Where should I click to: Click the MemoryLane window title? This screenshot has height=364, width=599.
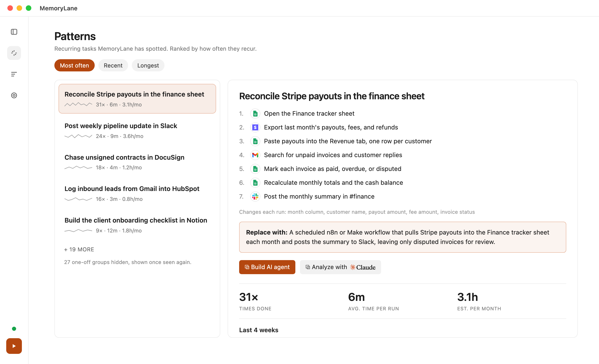59,8
